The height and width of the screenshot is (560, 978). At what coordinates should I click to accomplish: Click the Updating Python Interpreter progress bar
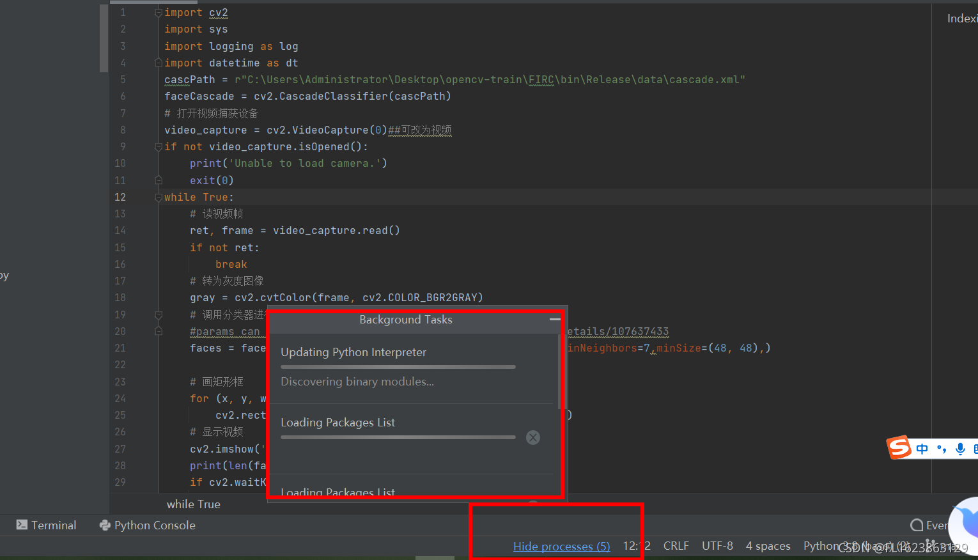pyautogui.click(x=398, y=367)
